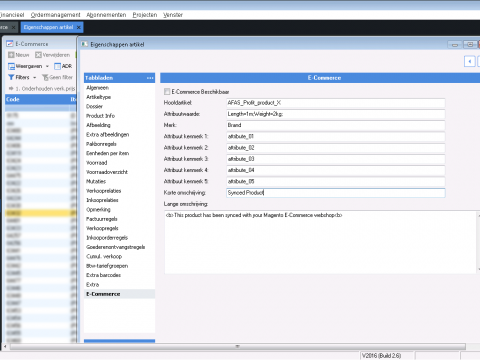480x360 pixels.
Task: Click the Eigenschappen artikel window icon
Action: pyautogui.click(x=85, y=44)
